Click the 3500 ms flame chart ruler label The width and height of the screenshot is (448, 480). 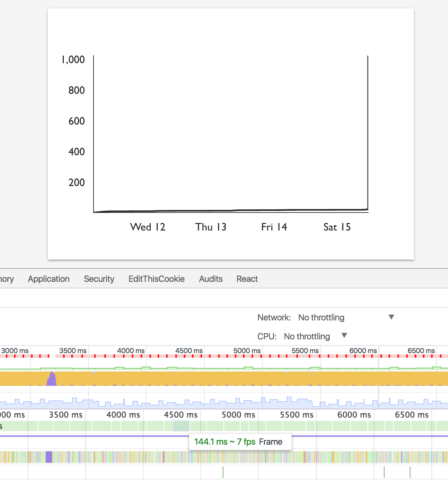[66, 415]
